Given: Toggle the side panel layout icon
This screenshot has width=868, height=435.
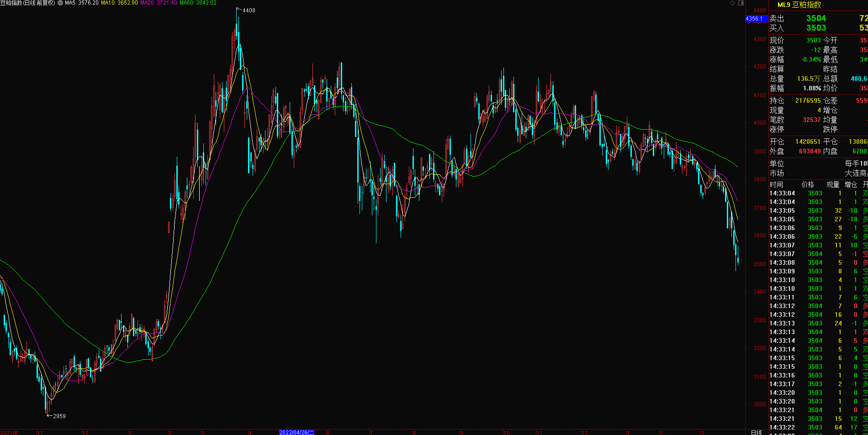Looking at the screenshot, I should 741,3.
